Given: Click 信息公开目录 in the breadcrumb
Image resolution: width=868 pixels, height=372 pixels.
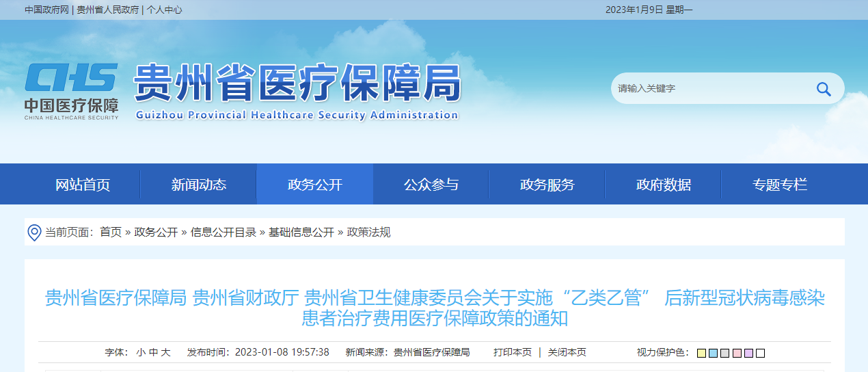Looking at the screenshot, I should click(x=223, y=232).
